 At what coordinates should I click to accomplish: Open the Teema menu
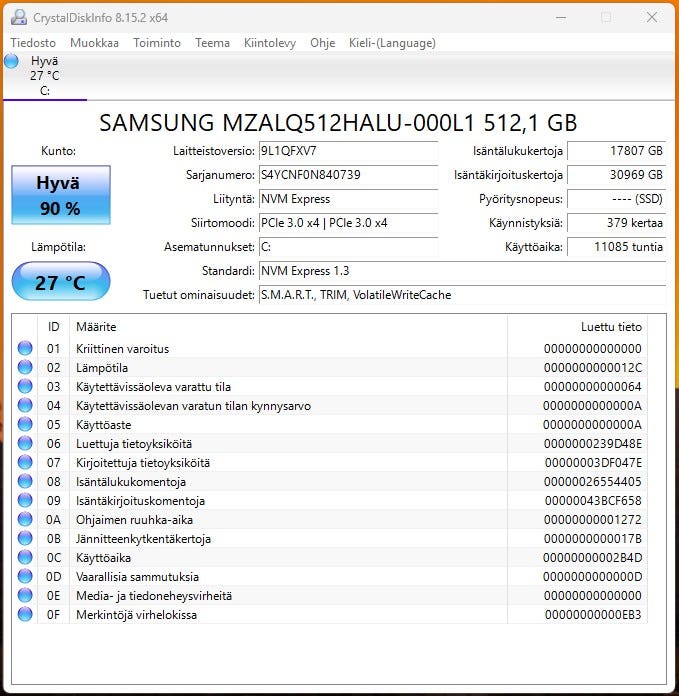tap(213, 43)
